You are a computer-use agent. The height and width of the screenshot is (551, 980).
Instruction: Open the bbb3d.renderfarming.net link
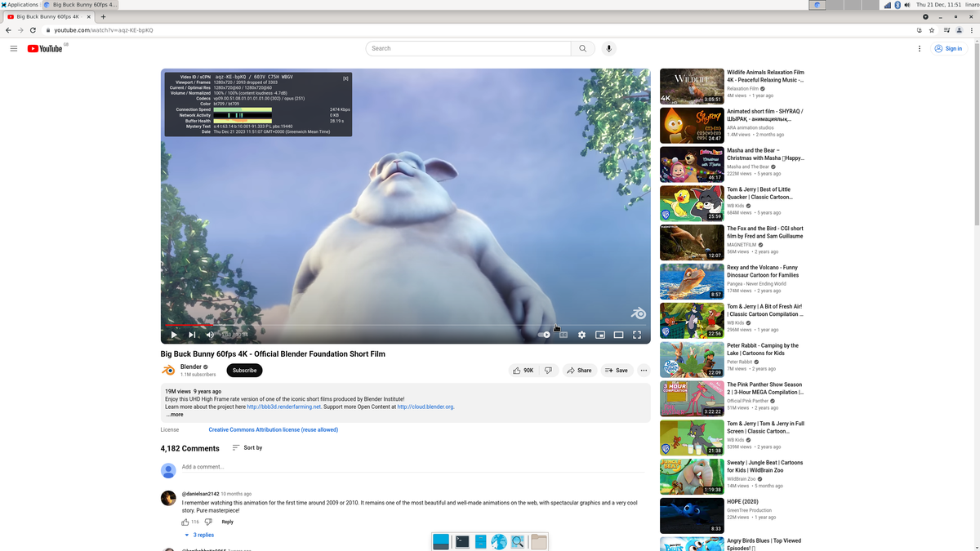click(x=284, y=407)
